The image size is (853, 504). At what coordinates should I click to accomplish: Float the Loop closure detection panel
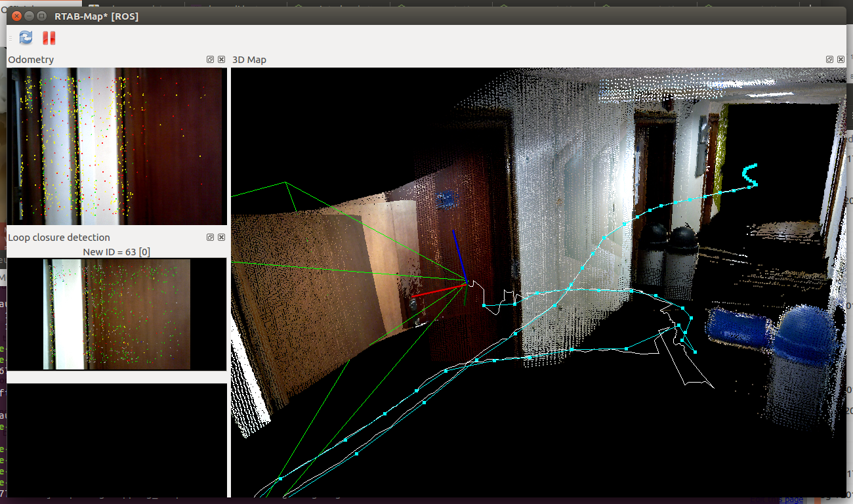point(211,238)
